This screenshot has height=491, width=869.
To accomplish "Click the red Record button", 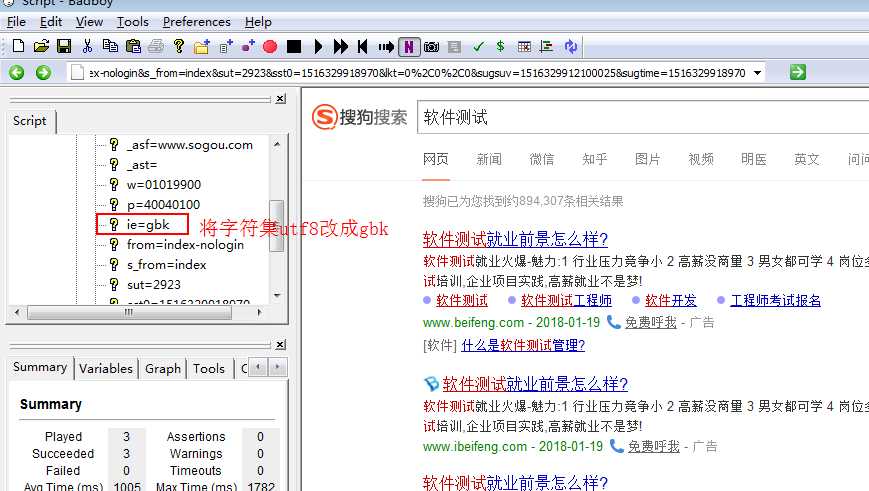I will click(x=270, y=47).
